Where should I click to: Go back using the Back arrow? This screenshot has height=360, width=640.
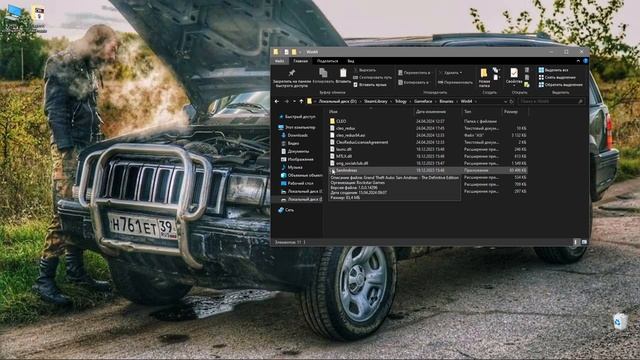coord(277,101)
